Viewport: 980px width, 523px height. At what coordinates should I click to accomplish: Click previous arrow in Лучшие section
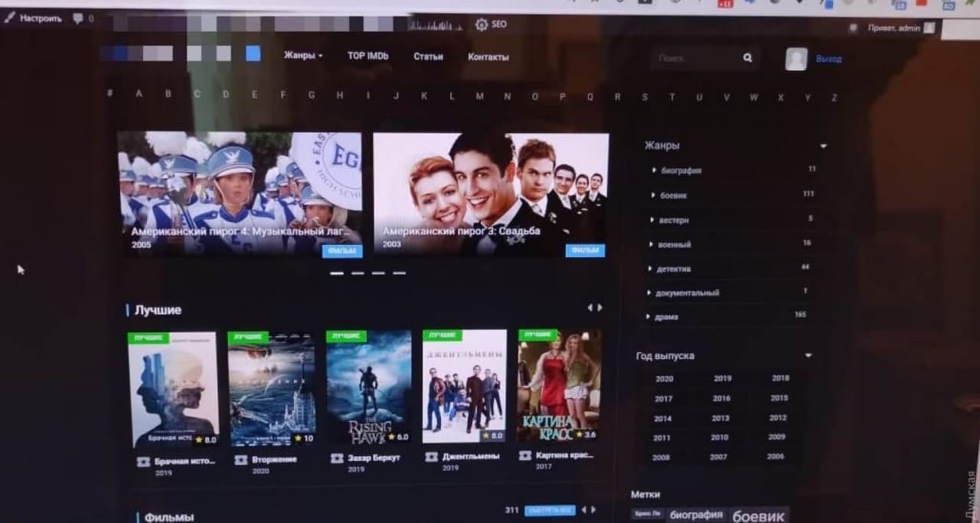[590, 307]
